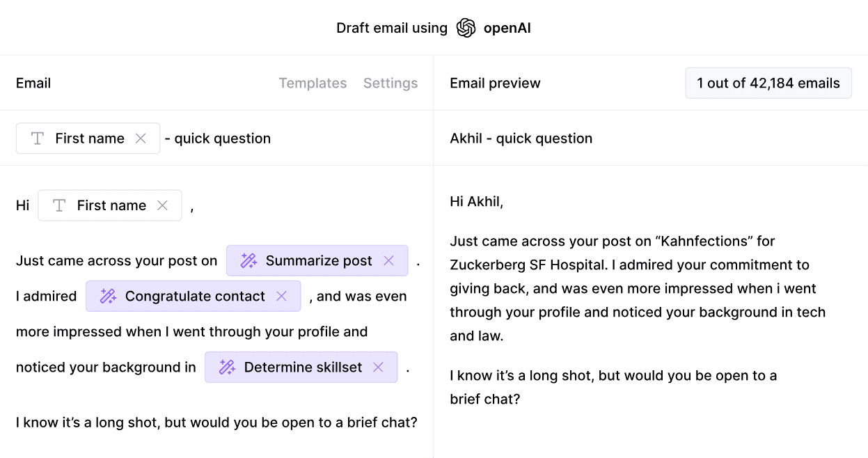This screenshot has height=458, width=868.
Task: Remove the Summarize post chip
Action: pyautogui.click(x=389, y=261)
